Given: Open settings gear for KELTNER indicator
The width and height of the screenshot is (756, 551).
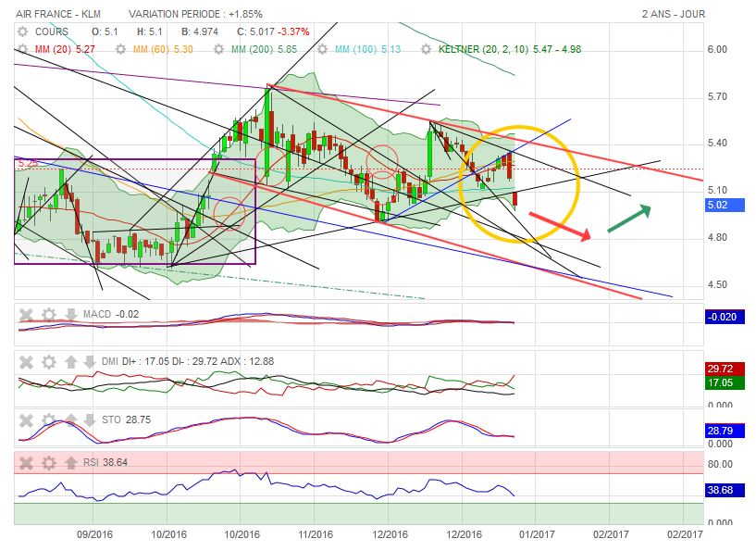Looking at the screenshot, I should pos(426,49).
